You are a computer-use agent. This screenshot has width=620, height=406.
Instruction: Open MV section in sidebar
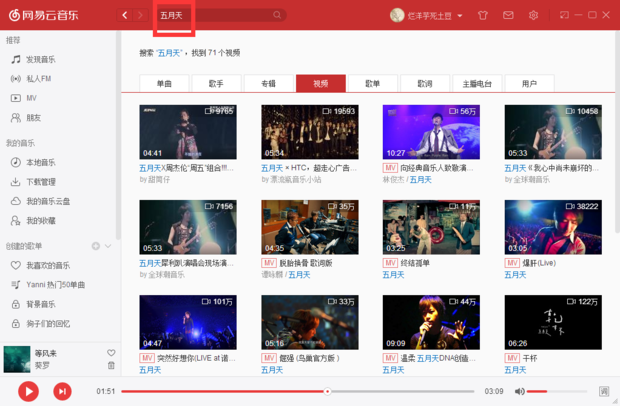pos(24,98)
